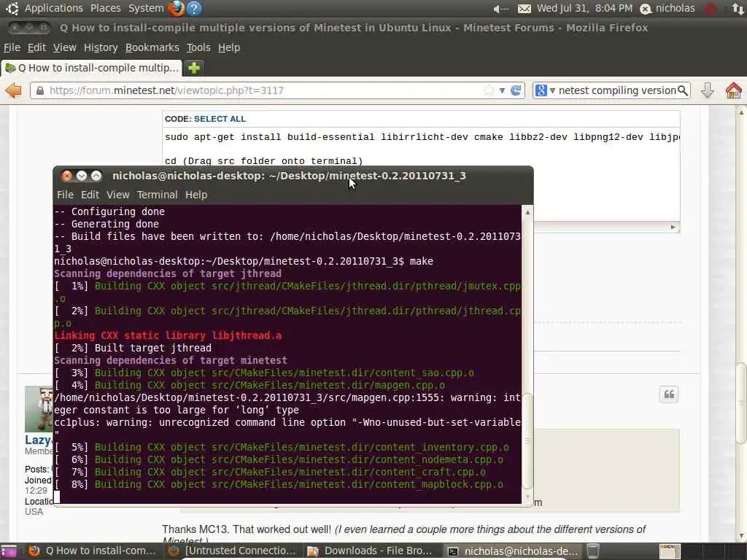The height and width of the screenshot is (560, 747).
Task: Open the Help question mark panel icon
Action: [193, 8]
